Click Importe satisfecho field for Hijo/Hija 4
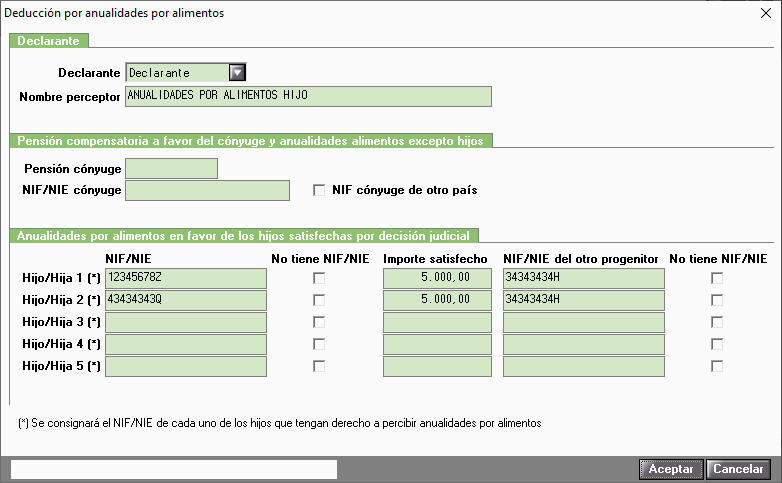The width and height of the screenshot is (782, 483). point(437,344)
